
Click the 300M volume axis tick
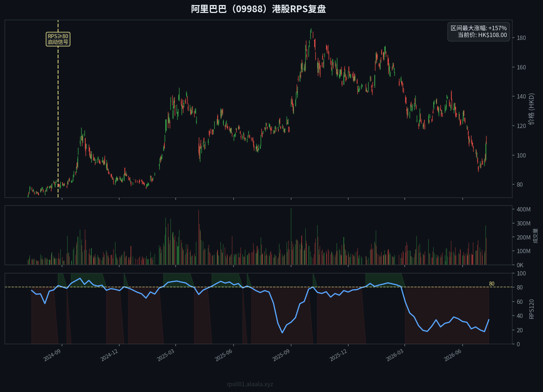(524, 223)
